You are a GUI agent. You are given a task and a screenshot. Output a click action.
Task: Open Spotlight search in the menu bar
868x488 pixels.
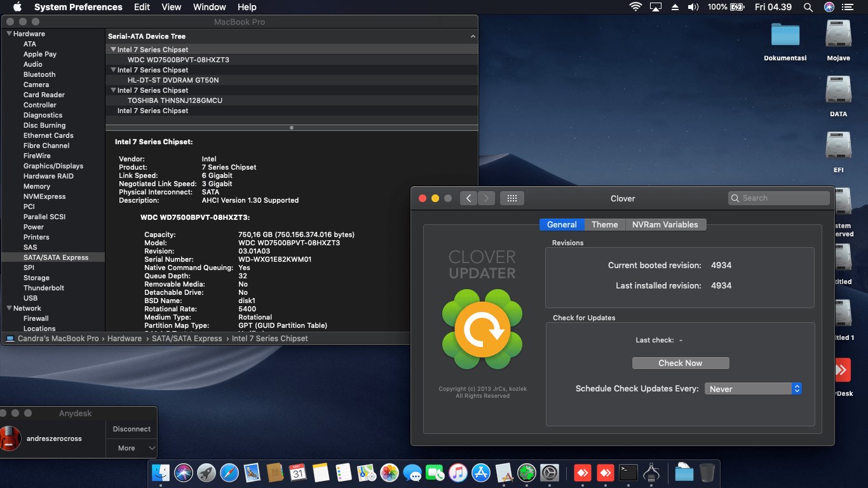coord(808,7)
